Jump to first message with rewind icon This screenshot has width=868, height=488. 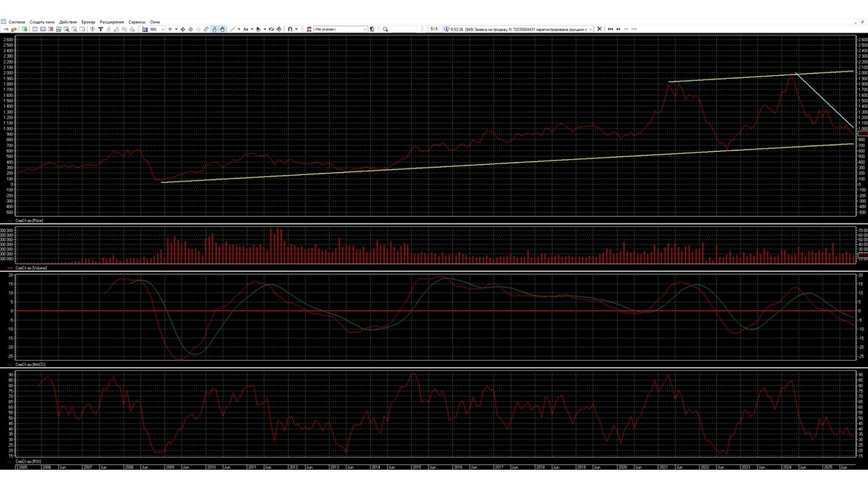tap(610, 29)
